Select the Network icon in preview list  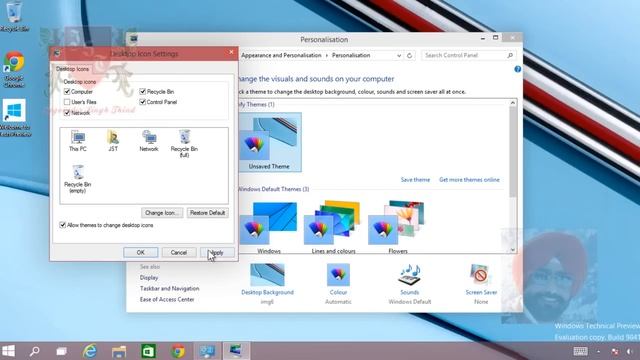pos(149,141)
